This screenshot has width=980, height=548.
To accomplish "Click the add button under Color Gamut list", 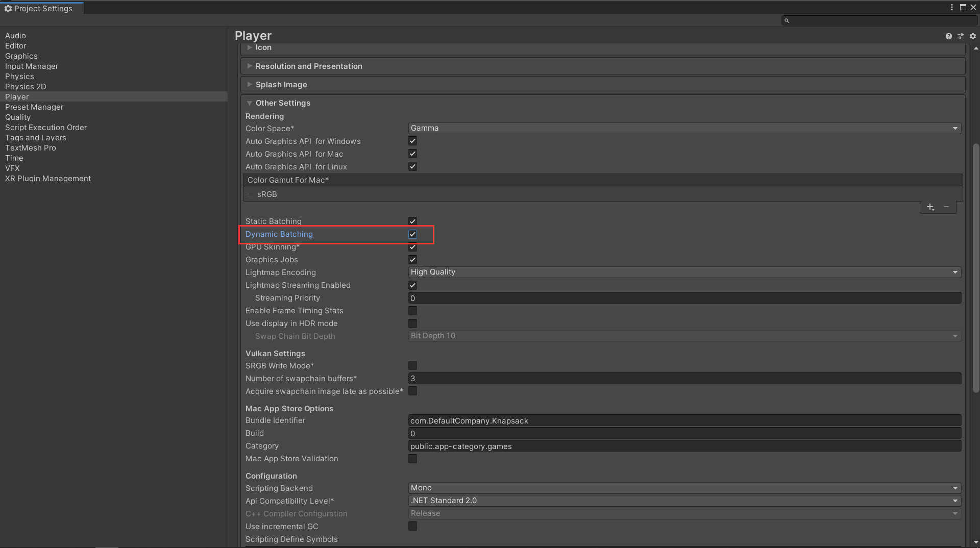I will pyautogui.click(x=930, y=207).
